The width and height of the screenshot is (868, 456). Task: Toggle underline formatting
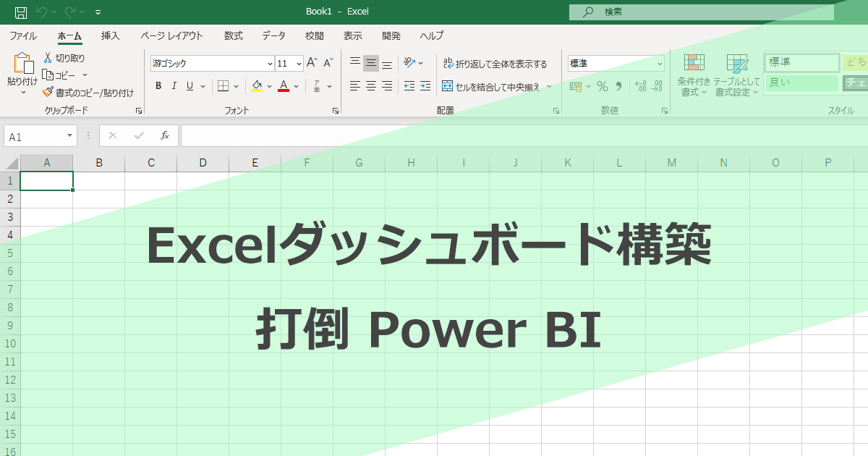click(x=190, y=86)
